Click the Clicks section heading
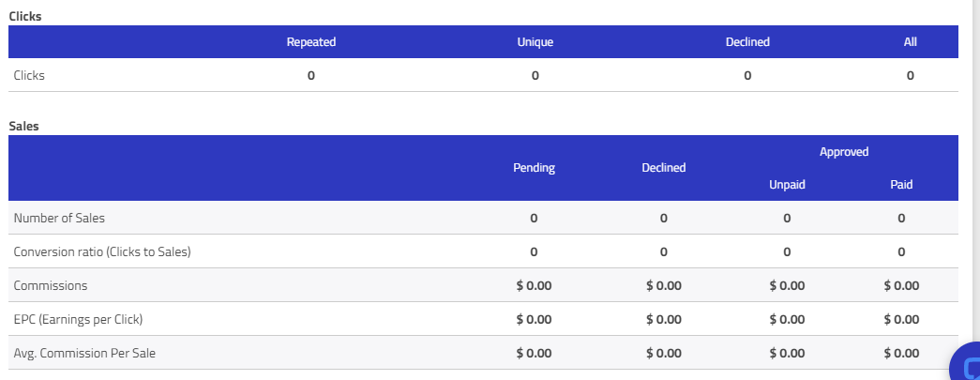 [25, 16]
